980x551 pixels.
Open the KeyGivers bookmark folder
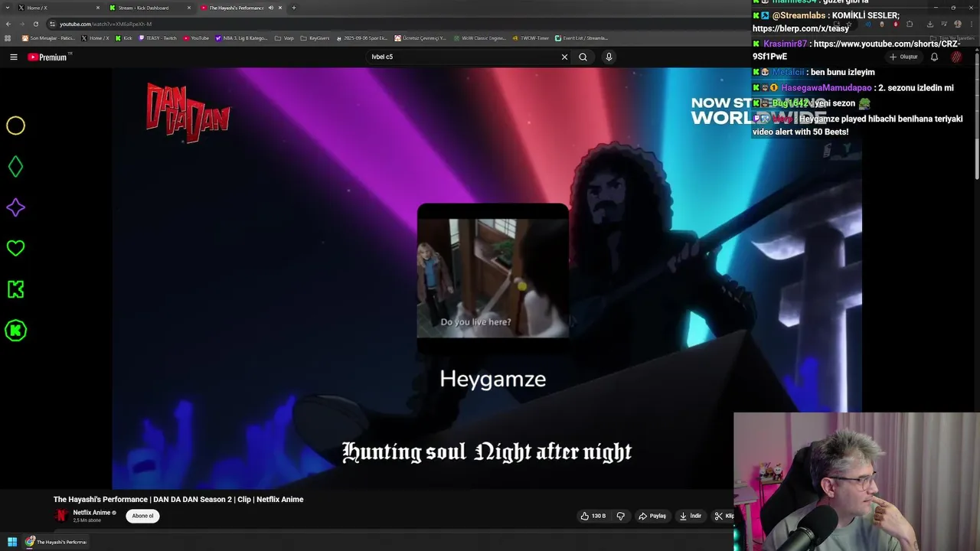tap(315, 38)
